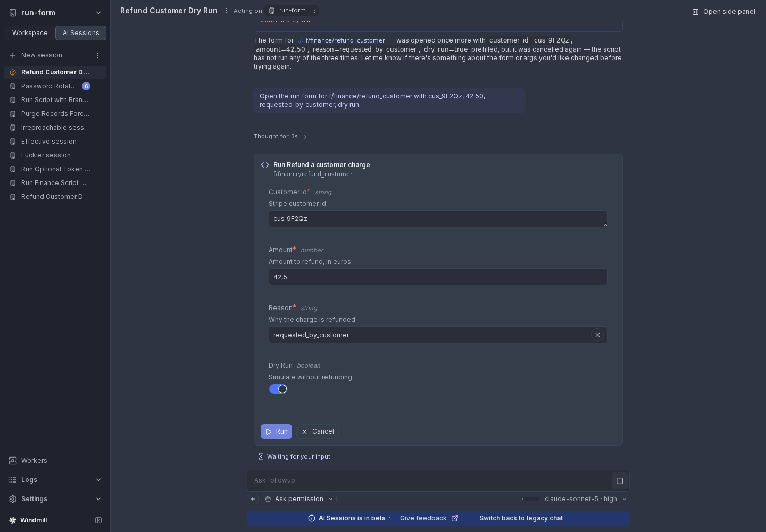This screenshot has height=532, width=766.
Task: Click Switch back to legacy chat
Action: tap(521, 518)
